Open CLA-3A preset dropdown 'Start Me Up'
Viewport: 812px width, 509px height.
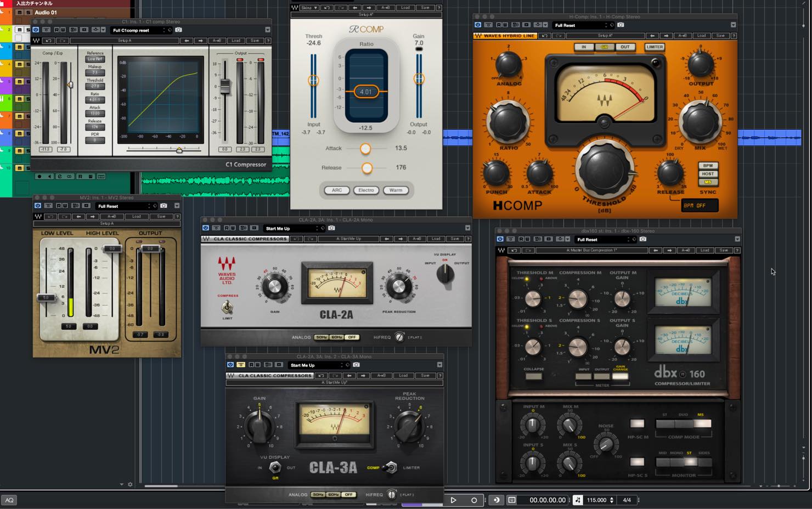click(319, 365)
